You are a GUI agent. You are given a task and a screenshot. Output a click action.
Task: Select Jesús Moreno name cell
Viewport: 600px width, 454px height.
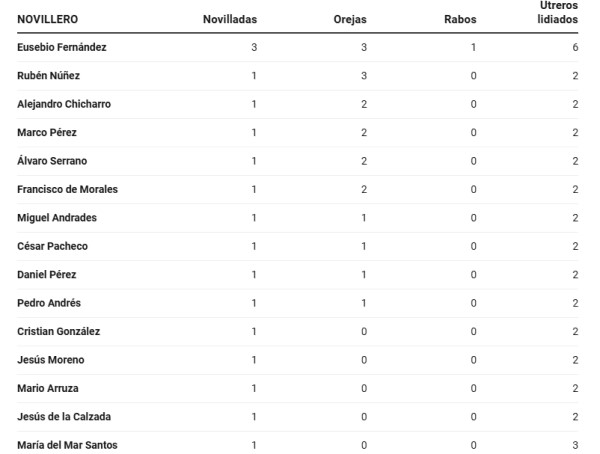[51, 360]
